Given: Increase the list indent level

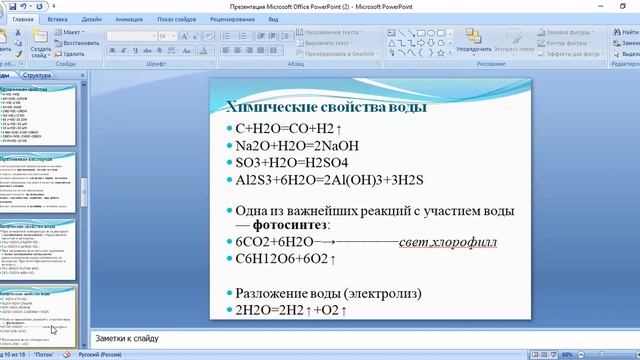Looking at the screenshot, I should coord(272,36).
